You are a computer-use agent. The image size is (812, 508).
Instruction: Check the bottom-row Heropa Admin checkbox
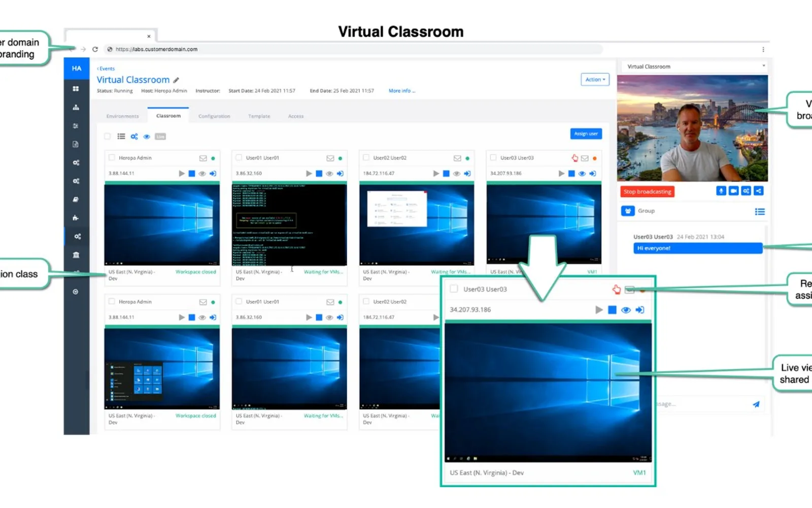[x=112, y=301]
